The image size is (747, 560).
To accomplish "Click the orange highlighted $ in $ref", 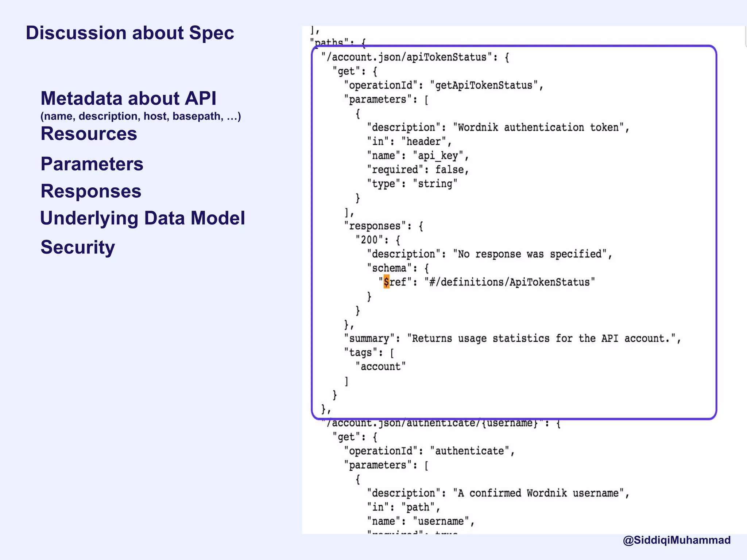I will [386, 282].
